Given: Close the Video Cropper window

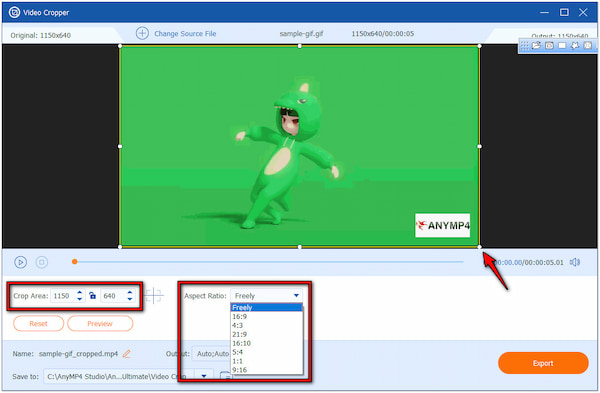Looking at the screenshot, I should pos(583,12).
